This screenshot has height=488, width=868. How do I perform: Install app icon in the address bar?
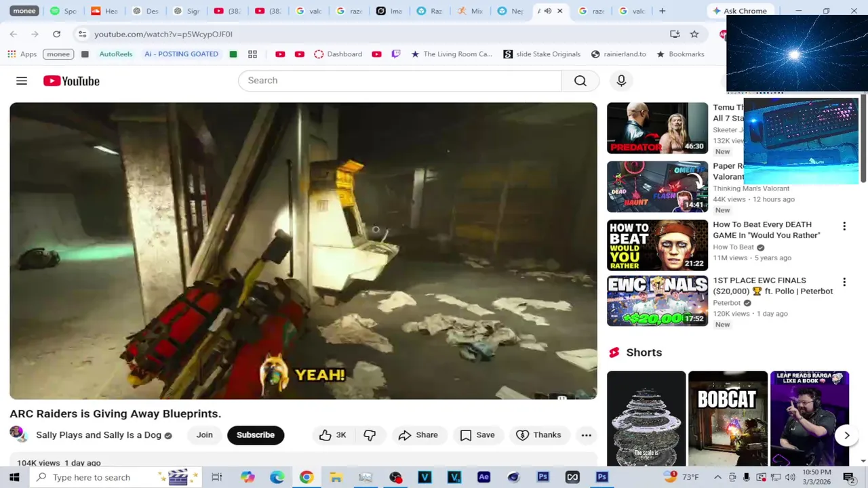[x=675, y=34]
